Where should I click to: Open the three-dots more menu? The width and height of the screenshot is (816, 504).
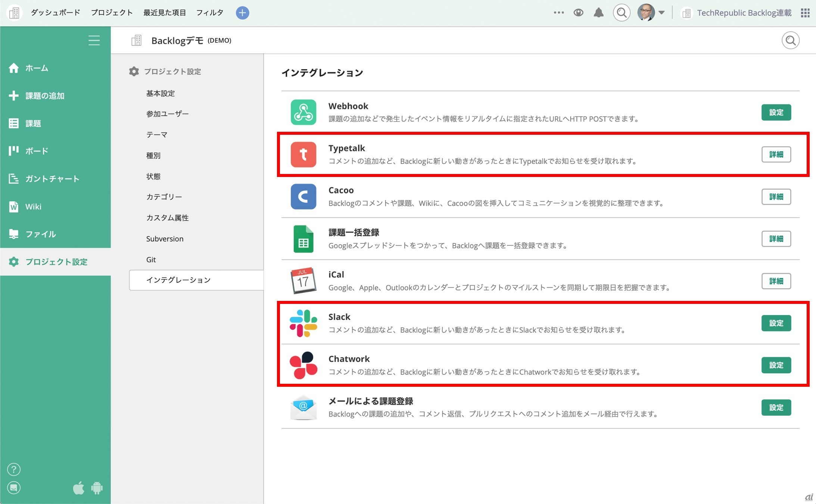coord(558,13)
